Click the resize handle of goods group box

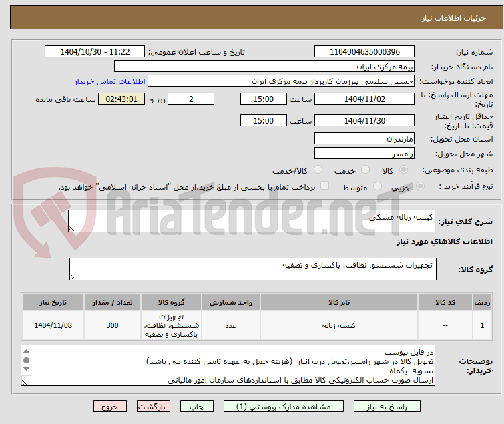73,277
